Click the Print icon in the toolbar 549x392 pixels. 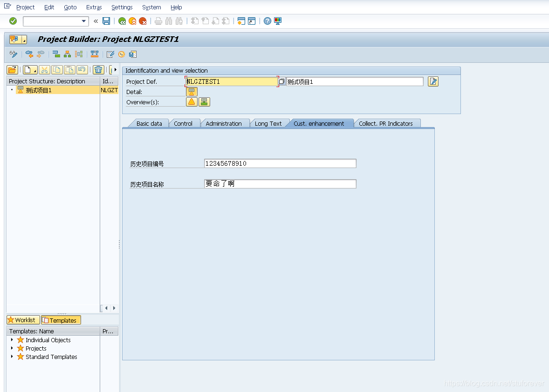coord(158,21)
